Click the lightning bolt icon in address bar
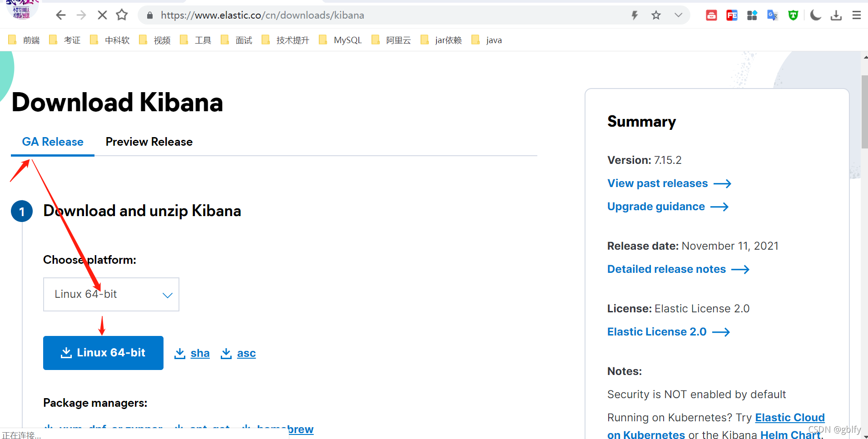Image resolution: width=868 pixels, height=439 pixels. tap(635, 15)
